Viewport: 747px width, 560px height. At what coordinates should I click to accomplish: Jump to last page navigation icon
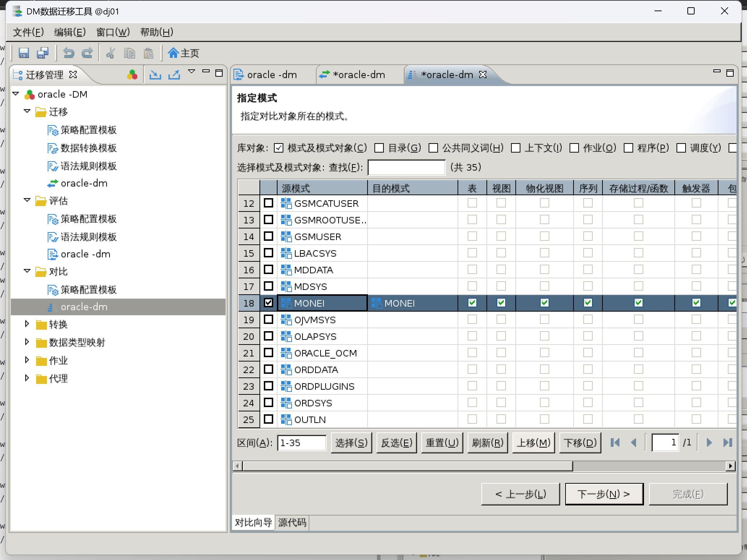pyautogui.click(x=727, y=443)
